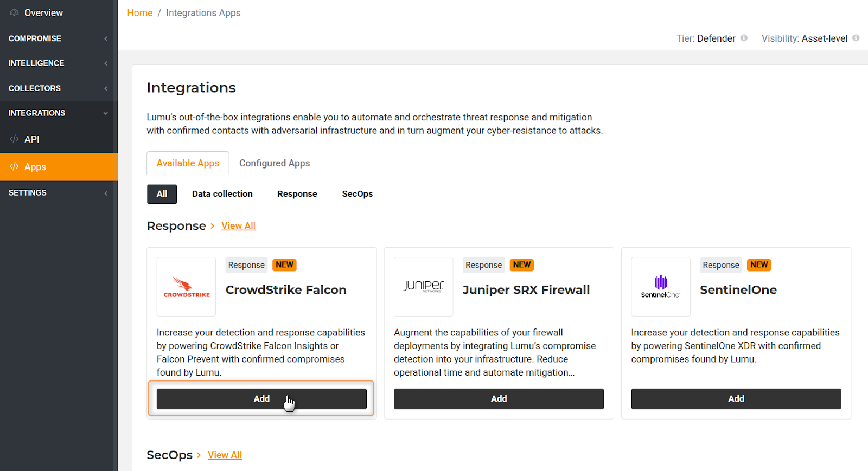Go to Home via breadcrumb
The width and height of the screenshot is (868, 471).
[x=139, y=13]
